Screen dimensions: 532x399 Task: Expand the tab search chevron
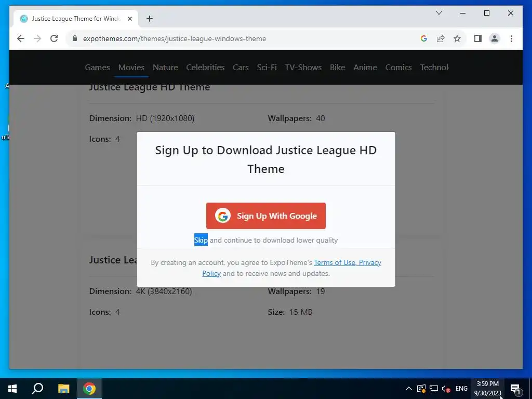click(x=438, y=13)
